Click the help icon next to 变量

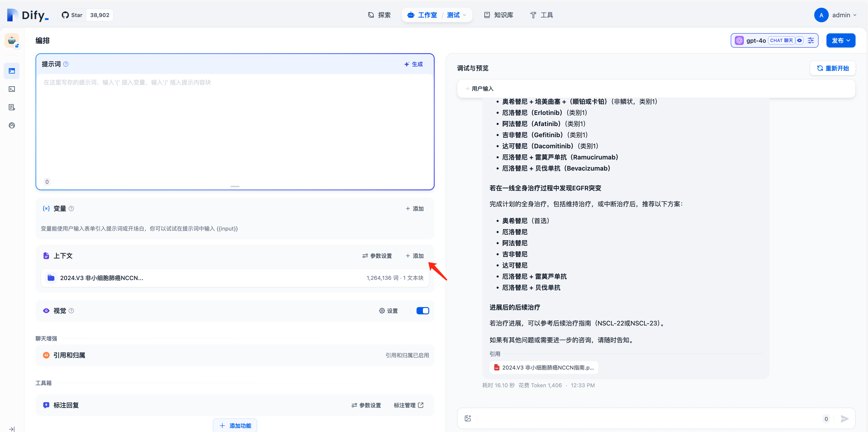[71, 209]
